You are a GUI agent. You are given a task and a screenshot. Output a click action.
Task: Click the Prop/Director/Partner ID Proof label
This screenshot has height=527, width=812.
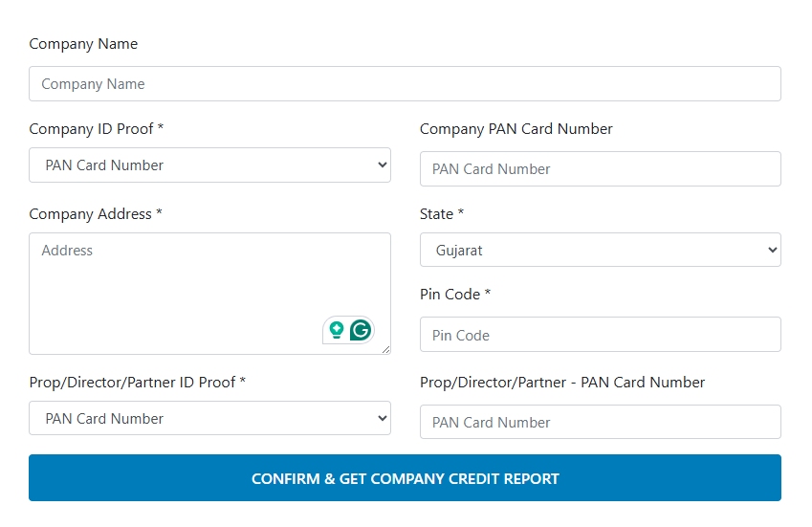pos(137,383)
